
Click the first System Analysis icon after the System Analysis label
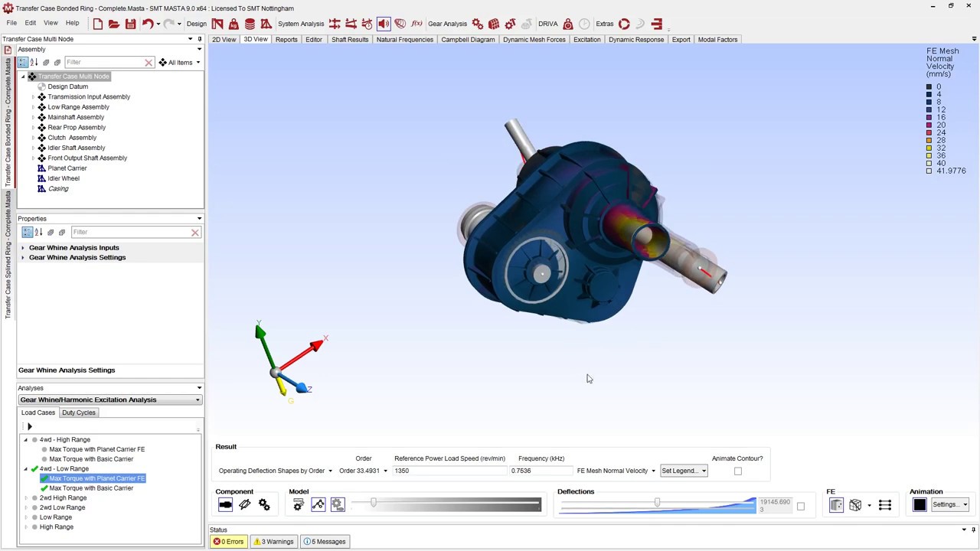tap(335, 24)
